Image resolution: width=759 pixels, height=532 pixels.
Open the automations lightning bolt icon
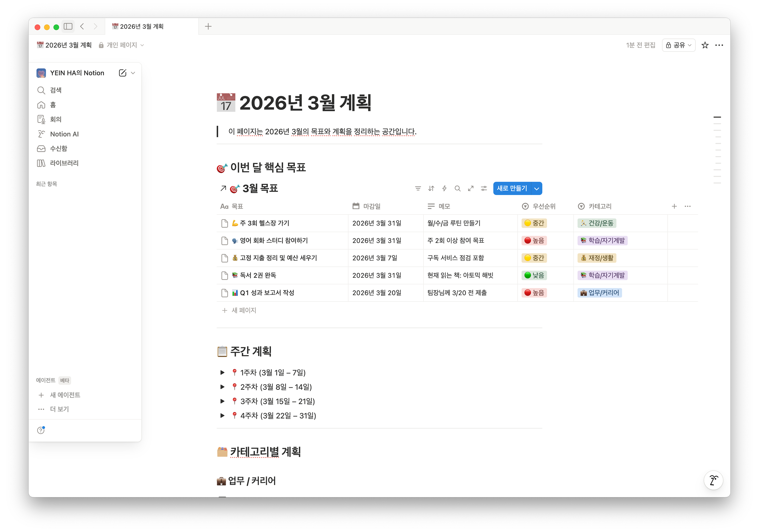[x=444, y=188]
